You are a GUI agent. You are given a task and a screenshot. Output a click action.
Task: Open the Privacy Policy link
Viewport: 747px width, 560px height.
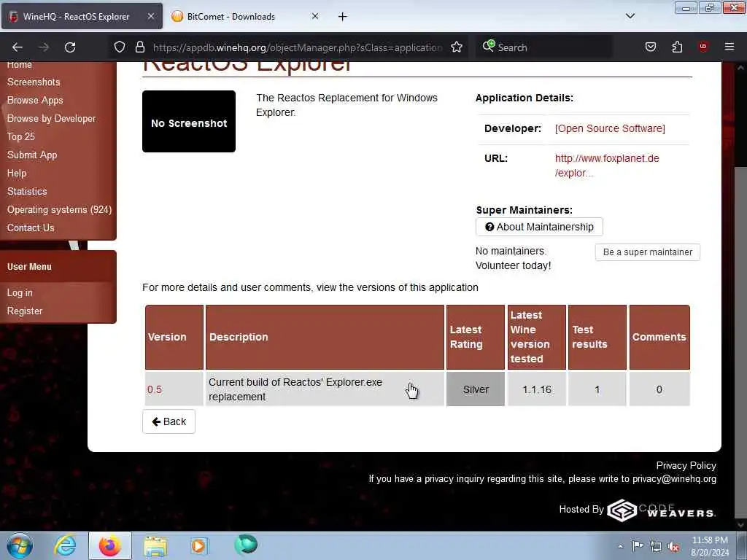[686, 465]
